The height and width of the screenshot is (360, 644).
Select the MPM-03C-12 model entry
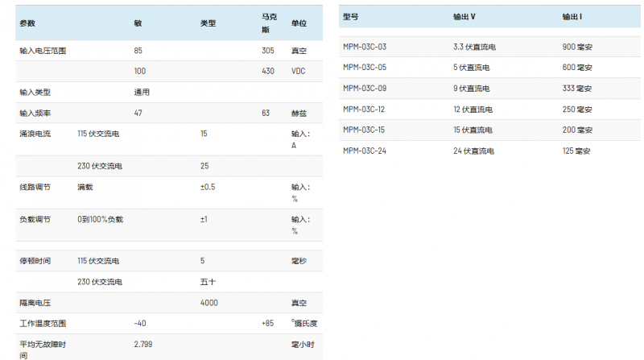pyautogui.click(x=364, y=110)
